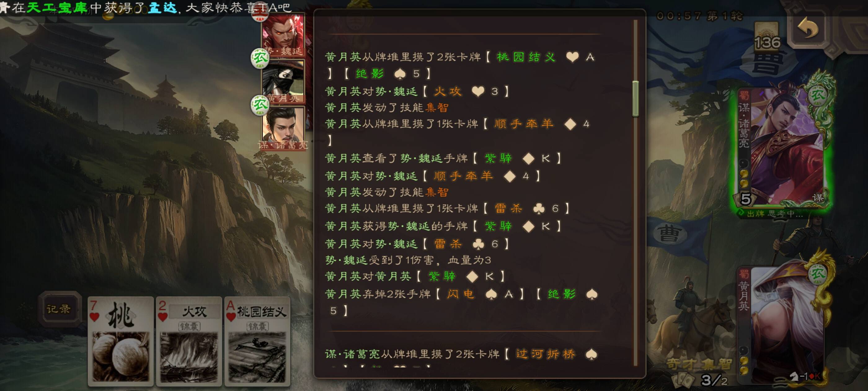
Task: Click the 农 badge above the 谋·诸葛亮 avatar
Action: click(260, 105)
